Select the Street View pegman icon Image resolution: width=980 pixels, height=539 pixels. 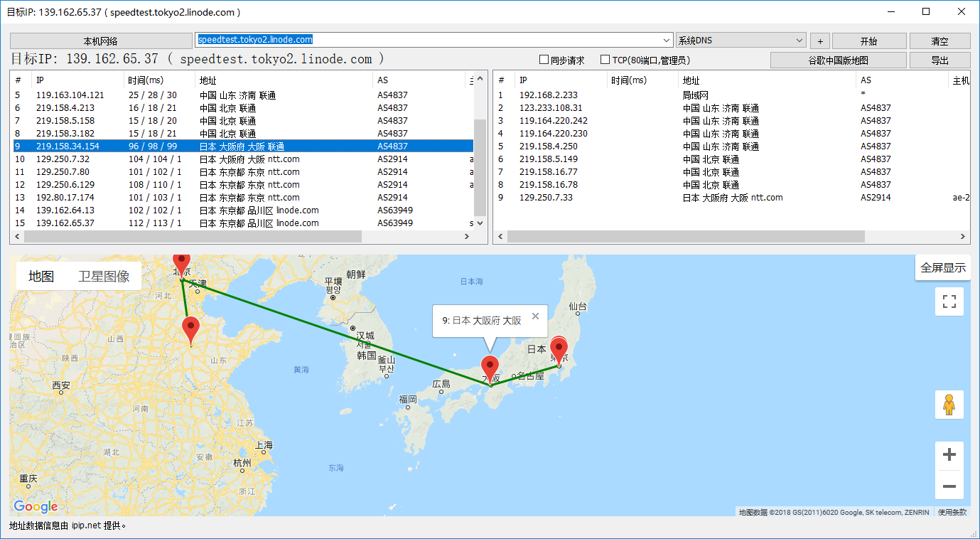pos(949,405)
